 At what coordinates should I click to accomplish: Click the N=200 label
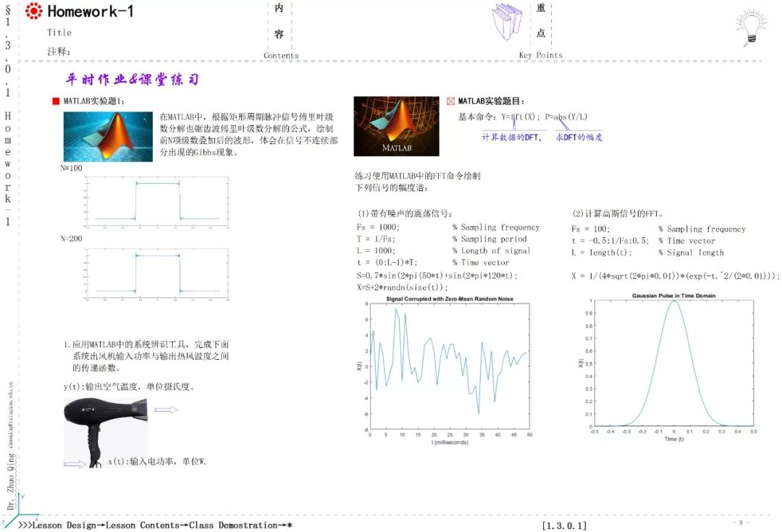tap(71, 239)
